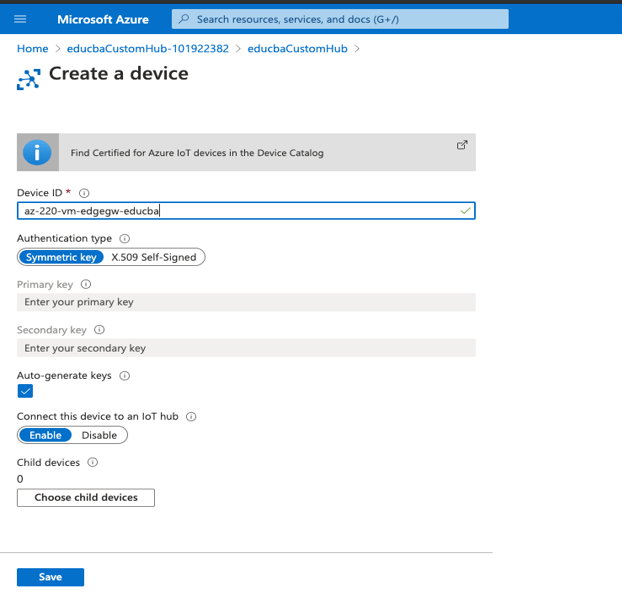Open educbaCustomHub breadcrumb link
622x593 pixels.
297,48
